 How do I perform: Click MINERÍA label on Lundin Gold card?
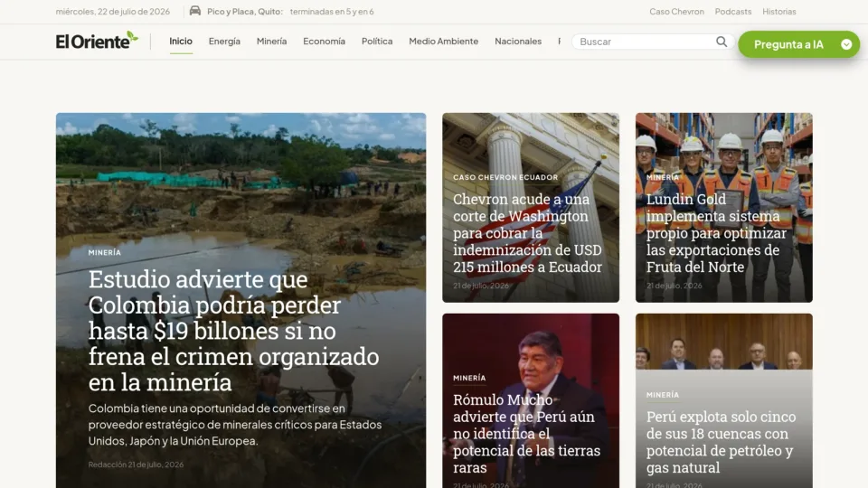coord(662,178)
